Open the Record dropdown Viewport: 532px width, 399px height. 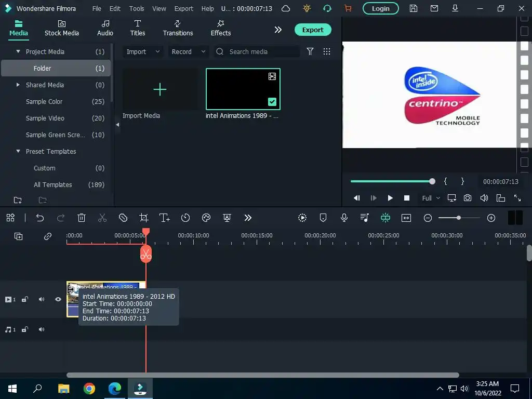pyautogui.click(x=188, y=51)
